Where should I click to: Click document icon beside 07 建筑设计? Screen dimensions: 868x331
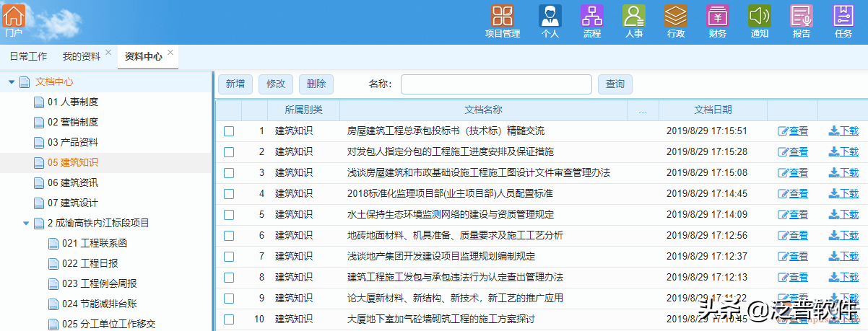tap(39, 203)
